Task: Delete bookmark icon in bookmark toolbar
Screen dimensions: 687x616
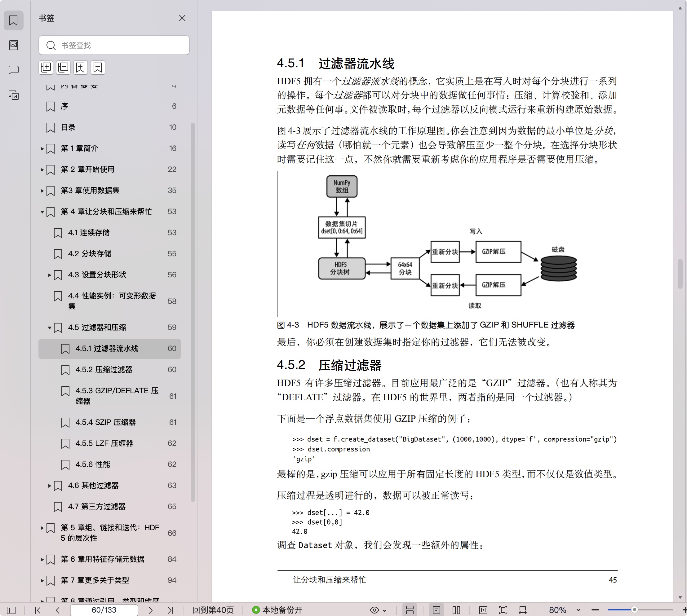Action: (98, 67)
